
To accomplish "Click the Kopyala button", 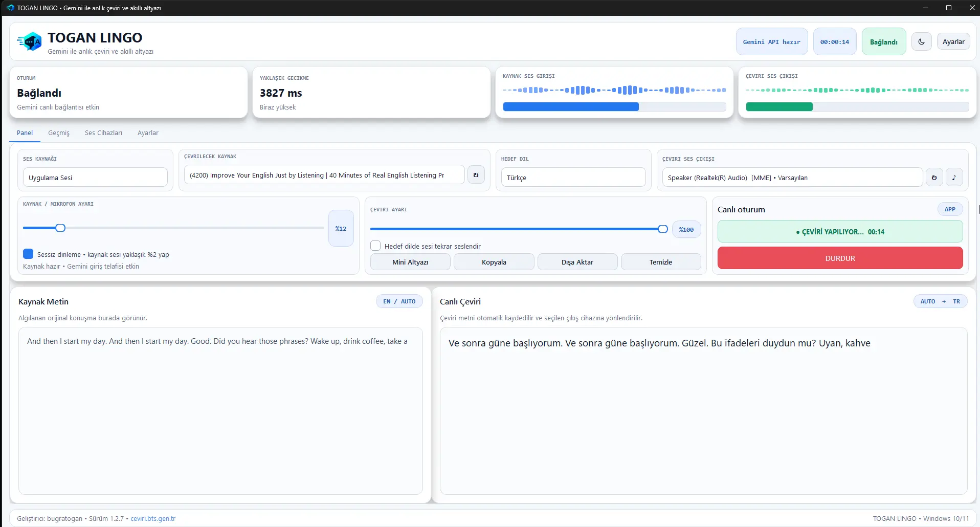I will pos(494,262).
